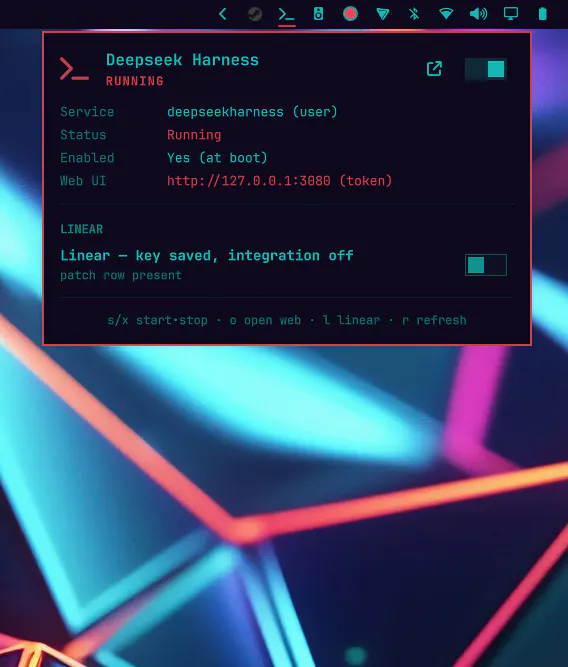Click the deepseekharness (user) service value
The height and width of the screenshot is (667, 568).
click(252, 112)
